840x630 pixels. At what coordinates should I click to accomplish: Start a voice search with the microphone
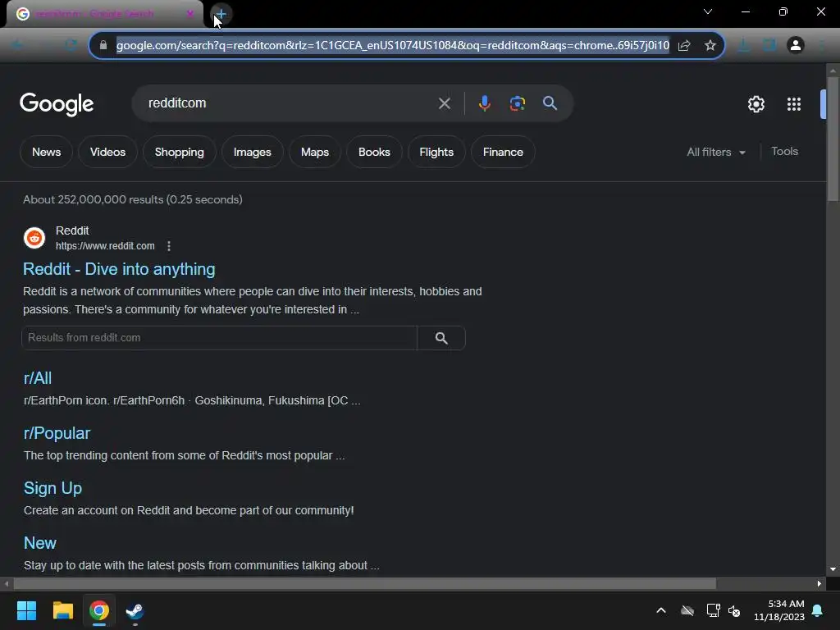pos(484,103)
